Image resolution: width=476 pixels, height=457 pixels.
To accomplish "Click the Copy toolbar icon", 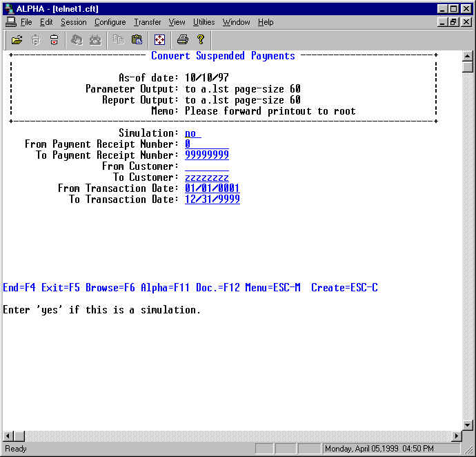I will pyautogui.click(x=119, y=40).
